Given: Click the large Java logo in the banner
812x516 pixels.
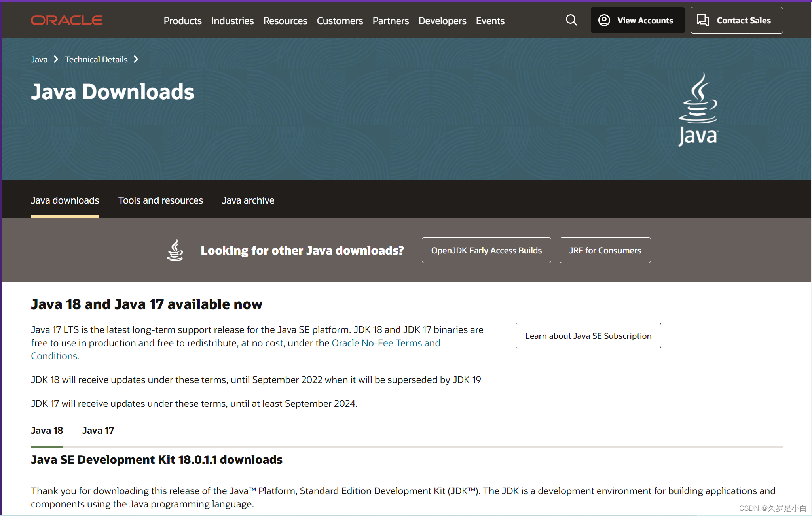Looking at the screenshot, I should tap(698, 110).
